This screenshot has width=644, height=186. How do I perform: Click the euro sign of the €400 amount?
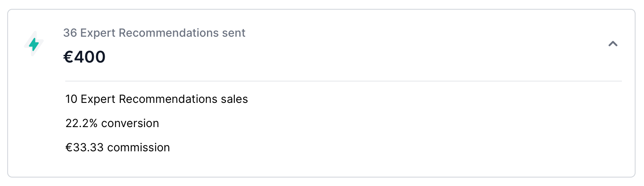(68, 57)
